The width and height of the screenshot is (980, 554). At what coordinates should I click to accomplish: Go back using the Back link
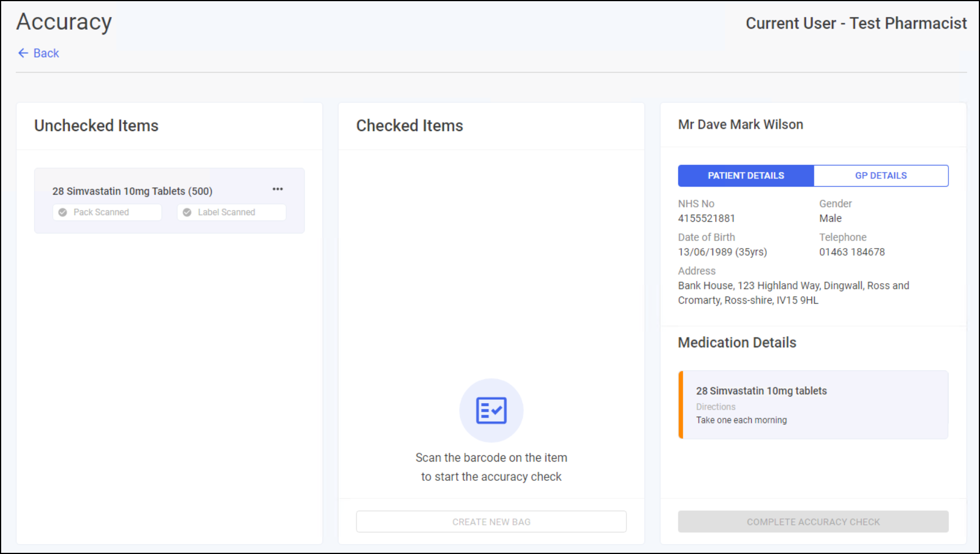tap(46, 53)
